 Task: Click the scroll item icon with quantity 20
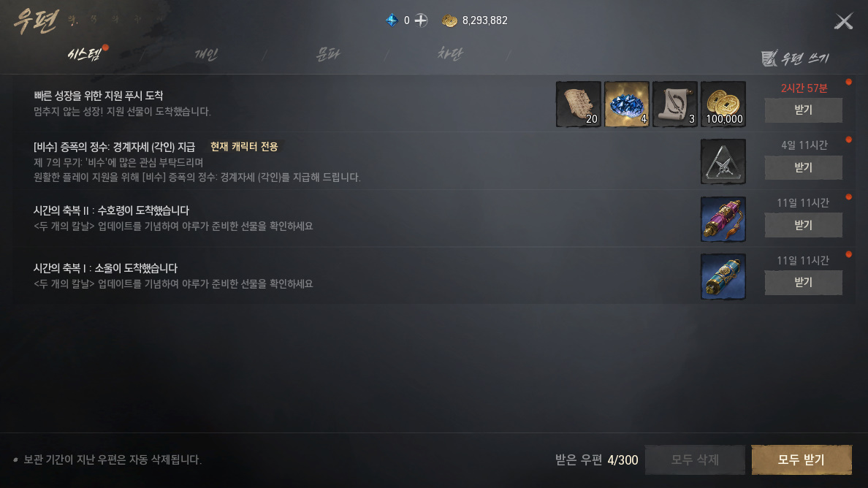(579, 104)
